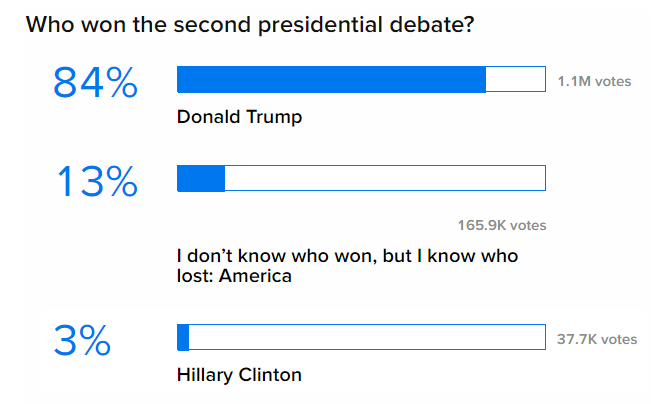Select the 84% percentage figure

pos(95,83)
